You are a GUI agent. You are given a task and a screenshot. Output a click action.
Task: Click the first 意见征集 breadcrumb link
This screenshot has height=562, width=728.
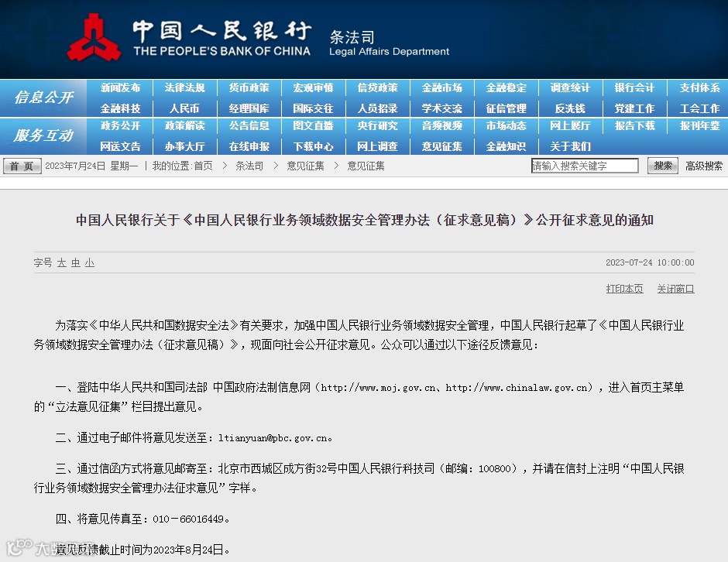tap(305, 166)
